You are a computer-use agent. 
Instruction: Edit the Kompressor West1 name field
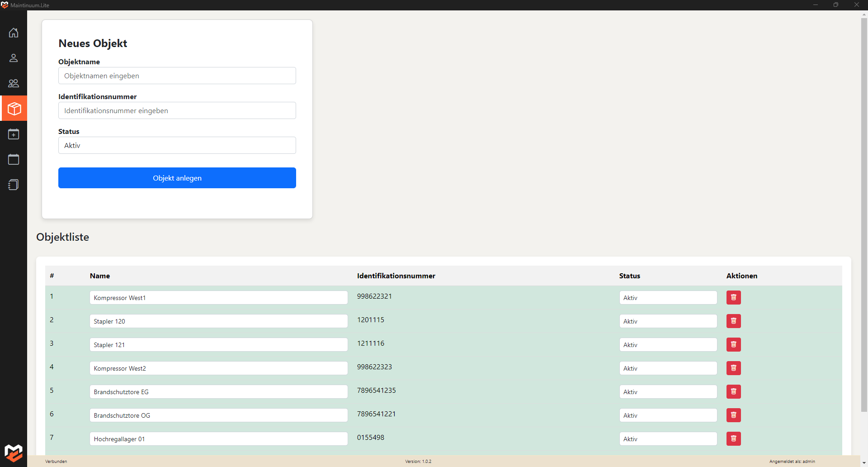tap(218, 298)
